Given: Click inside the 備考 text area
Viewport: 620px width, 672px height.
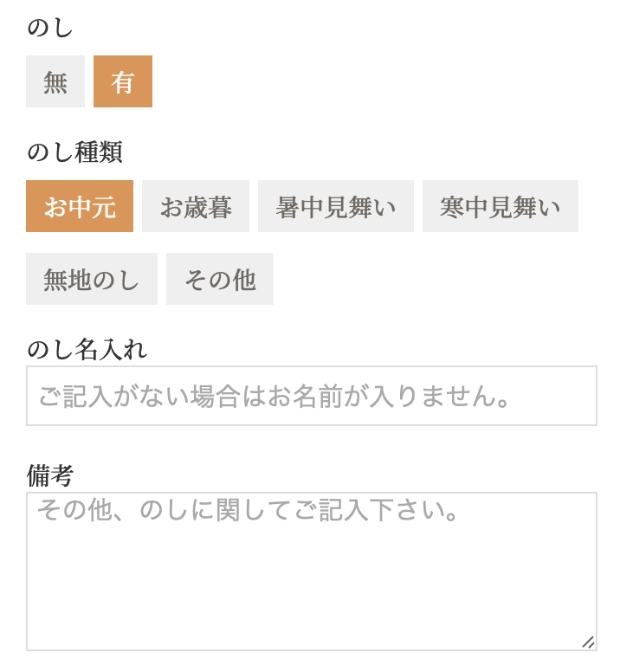Looking at the screenshot, I should point(312,572).
